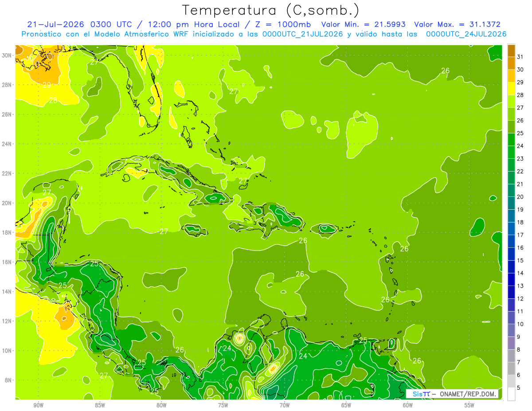Click the '28N' latitude axis label
The image size is (532, 411).
point(7,85)
